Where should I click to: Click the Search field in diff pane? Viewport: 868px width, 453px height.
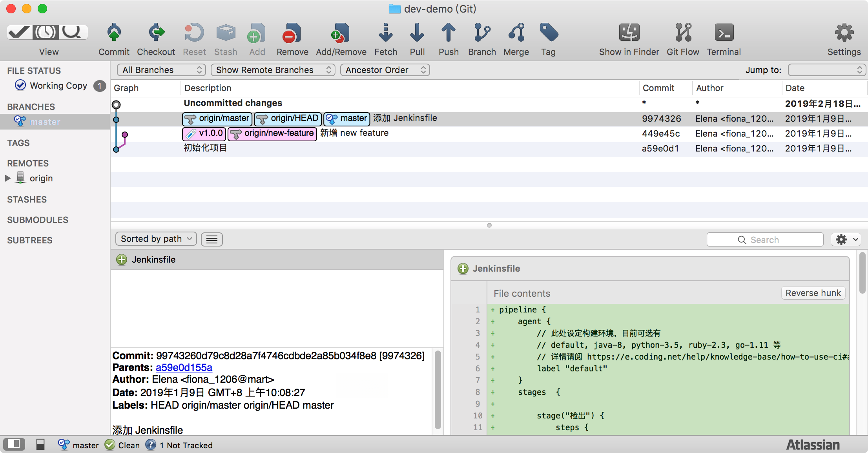[765, 239]
